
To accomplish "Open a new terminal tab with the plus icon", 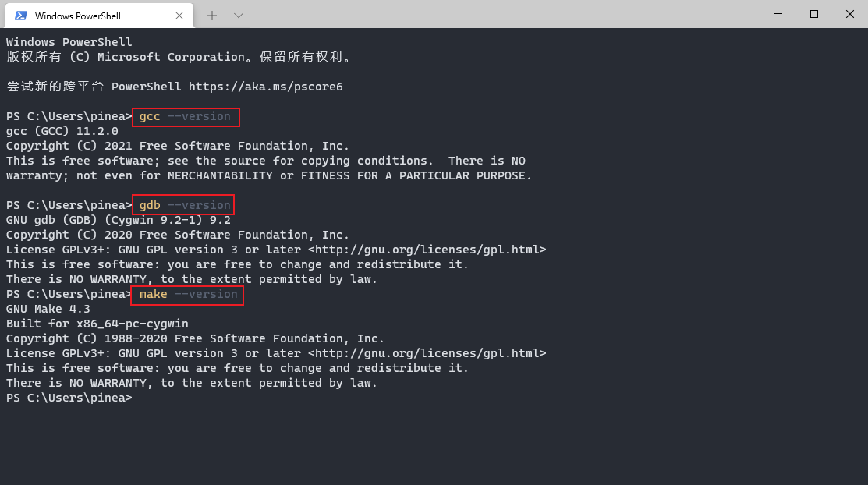I will [213, 15].
